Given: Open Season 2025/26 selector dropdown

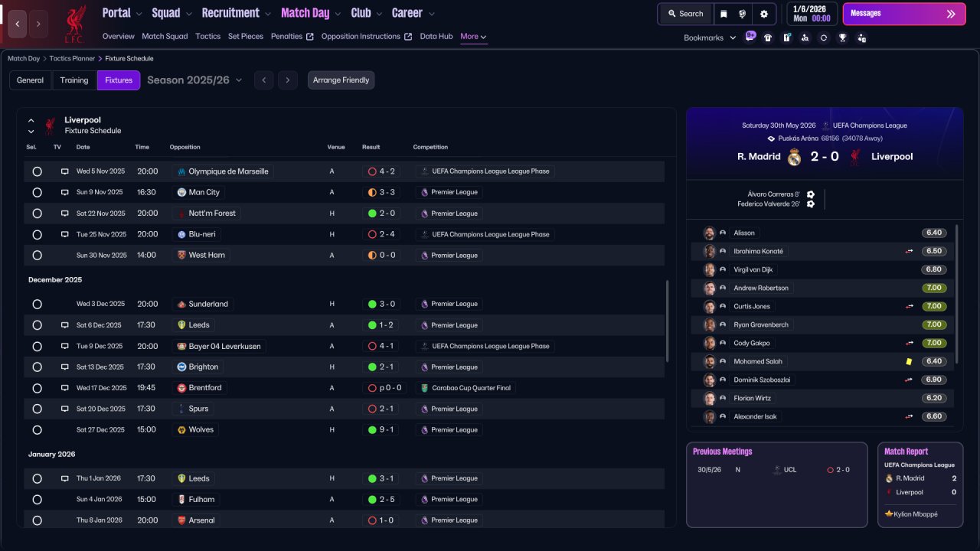Looking at the screenshot, I should tap(194, 80).
